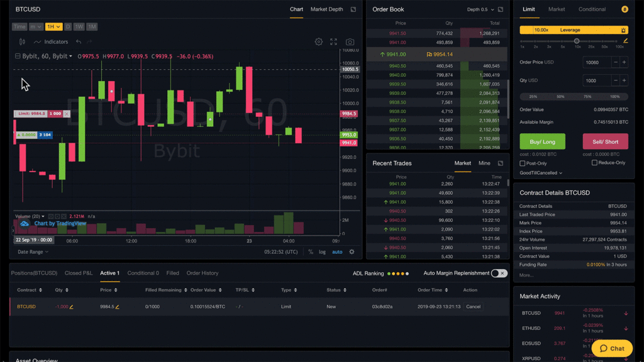The height and width of the screenshot is (362, 644).
Task: Collapse the Bybit series legend
Action: [18, 56]
